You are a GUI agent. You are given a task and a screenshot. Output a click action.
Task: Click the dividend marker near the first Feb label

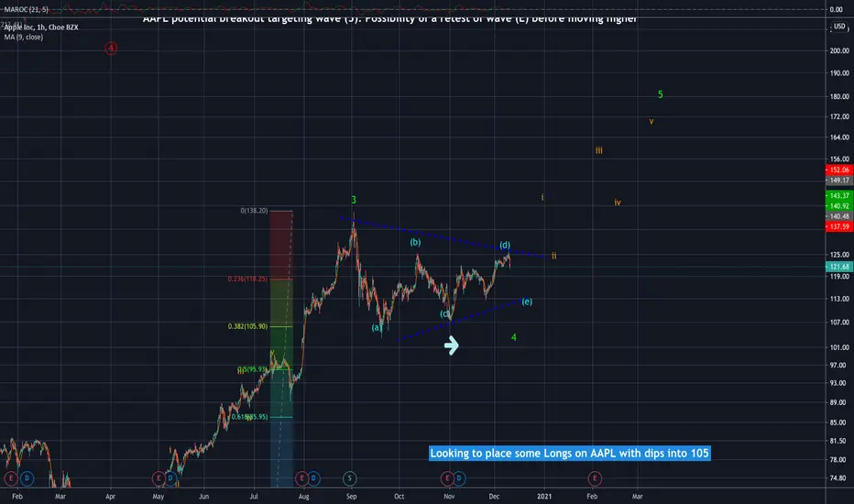click(27, 478)
